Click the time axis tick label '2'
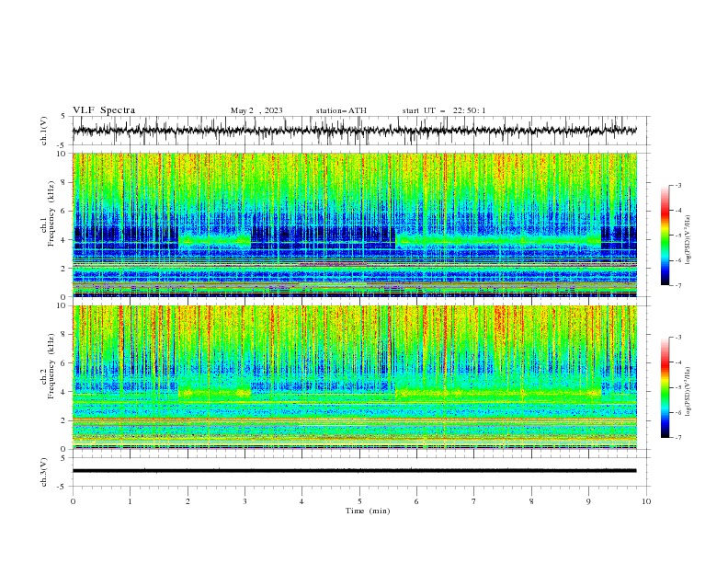The width and height of the screenshot is (728, 563). [x=188, y=501]
